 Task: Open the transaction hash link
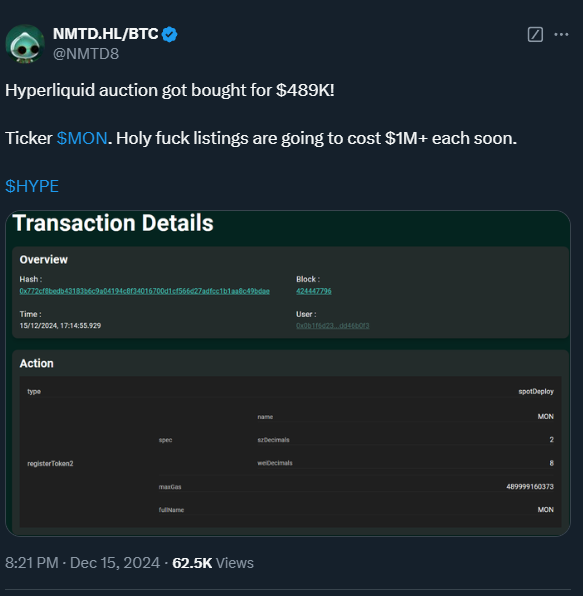(144, 291)
